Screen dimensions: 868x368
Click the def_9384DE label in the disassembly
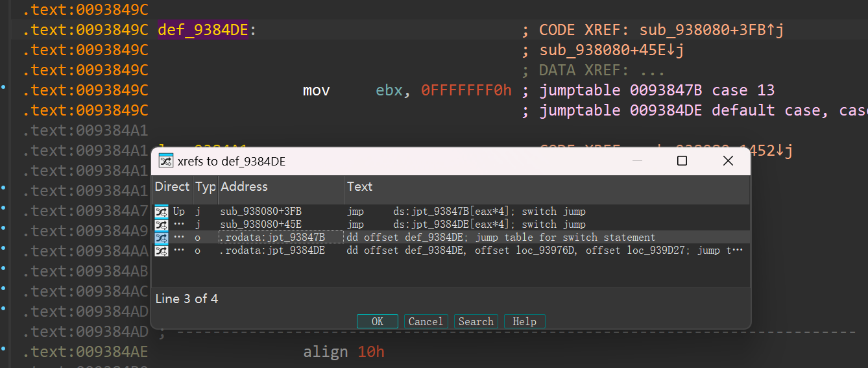click(x=203, y=30)
